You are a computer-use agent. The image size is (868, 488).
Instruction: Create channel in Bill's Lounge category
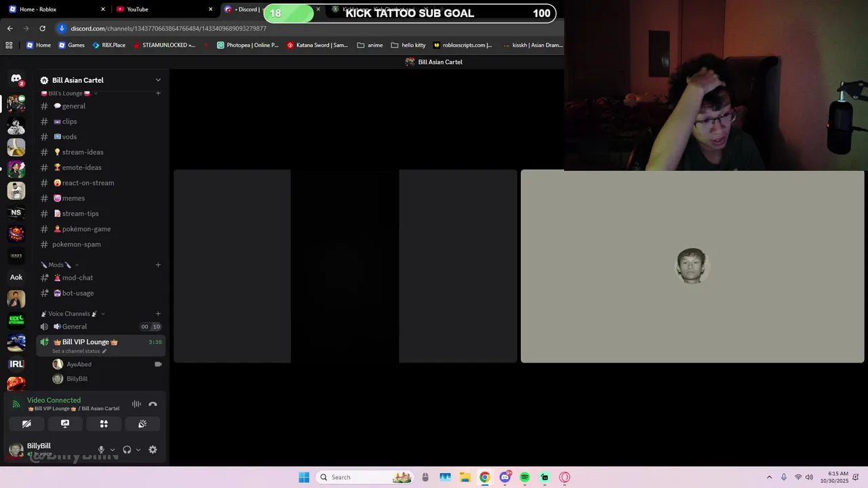158,93
